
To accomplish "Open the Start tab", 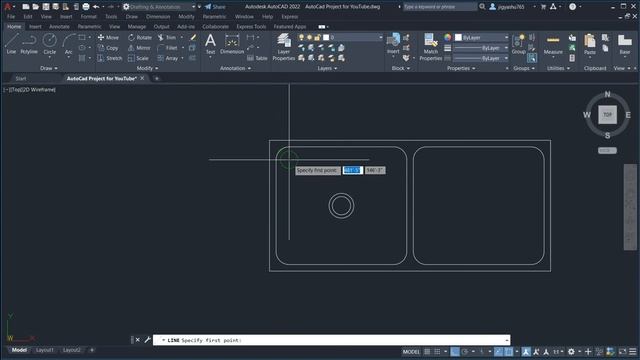I will click(20, 78).
